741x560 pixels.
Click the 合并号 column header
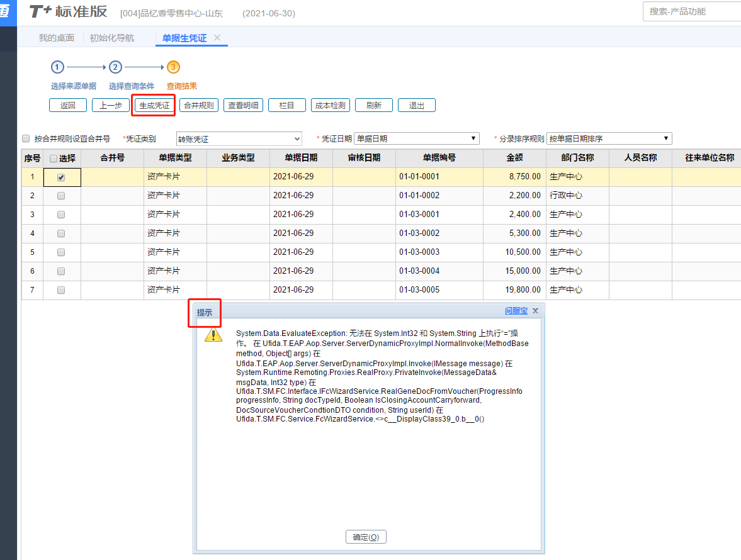(113, 158)
